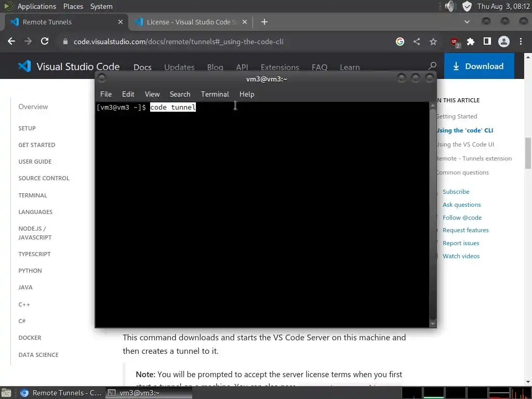
Task: Switch to the License tab
Action: coord(191,22)
